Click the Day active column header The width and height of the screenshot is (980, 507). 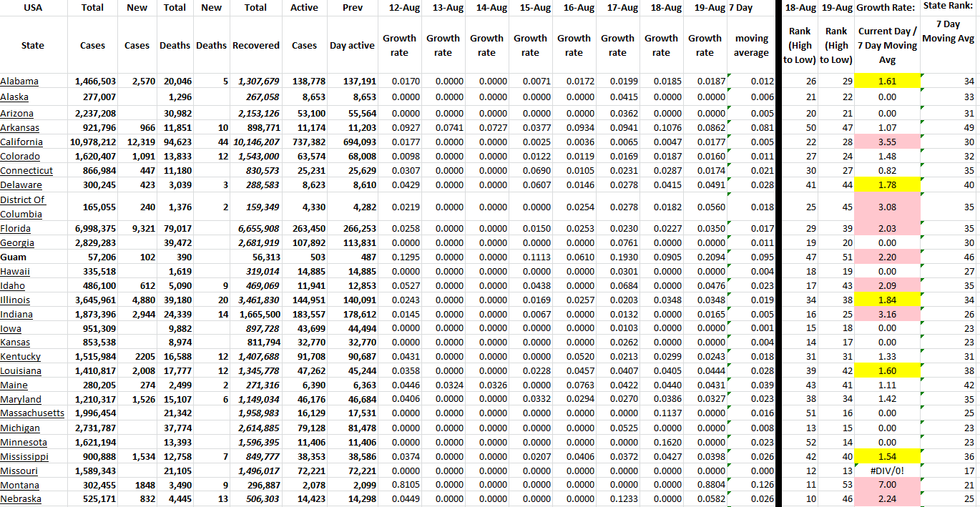tap(352, 45)
